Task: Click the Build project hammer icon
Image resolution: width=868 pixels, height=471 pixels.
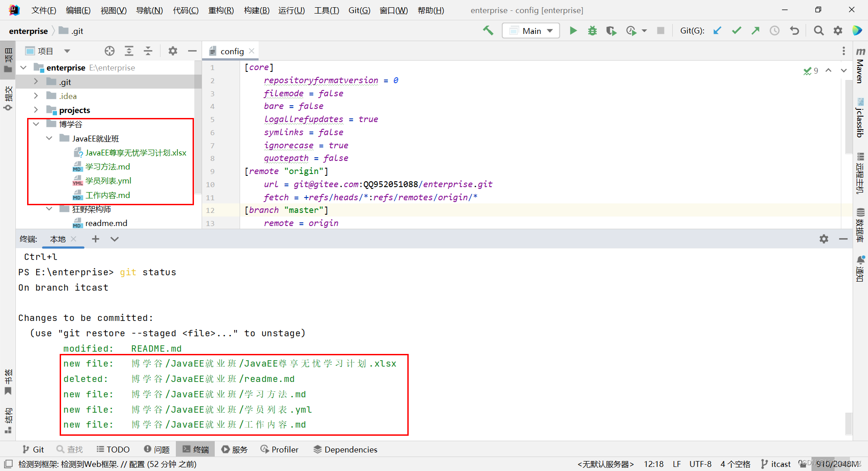Action: (488, 30)
